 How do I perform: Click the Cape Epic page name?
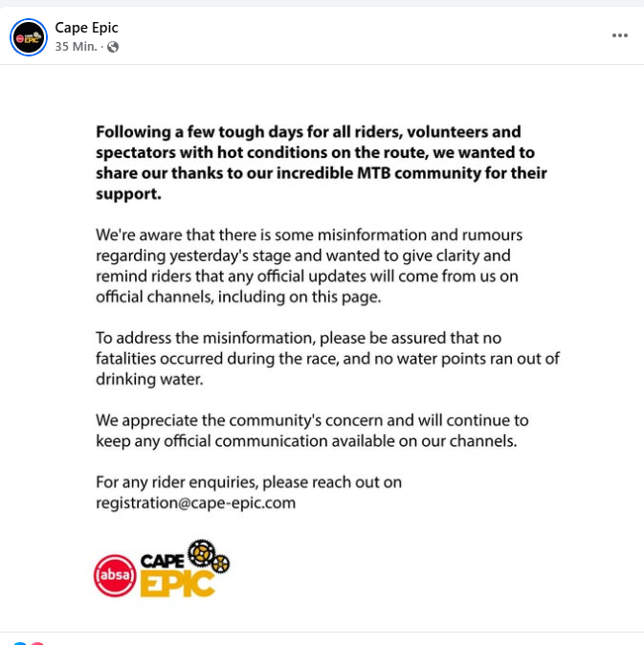pyautogui.click(x=87, y=28)
